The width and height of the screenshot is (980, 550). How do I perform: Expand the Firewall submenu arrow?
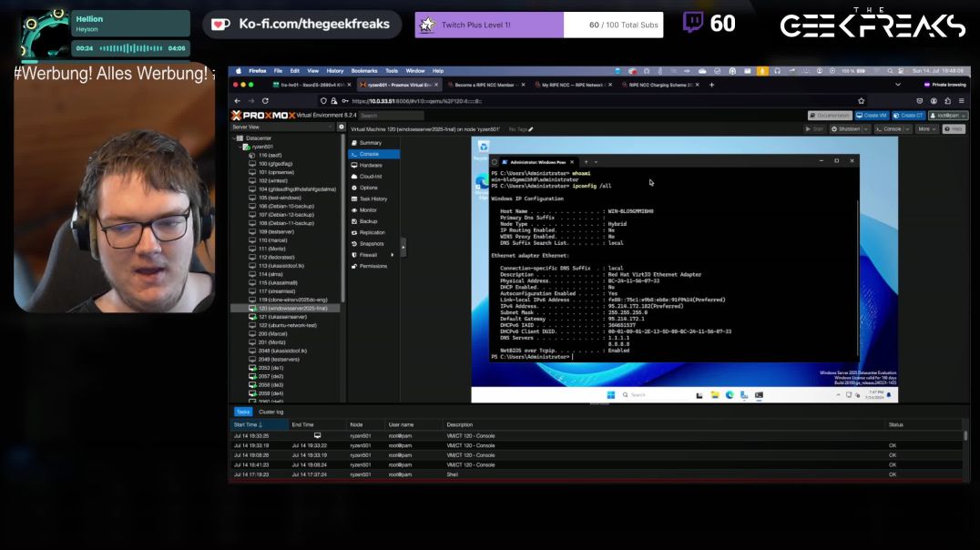[393, 255]
